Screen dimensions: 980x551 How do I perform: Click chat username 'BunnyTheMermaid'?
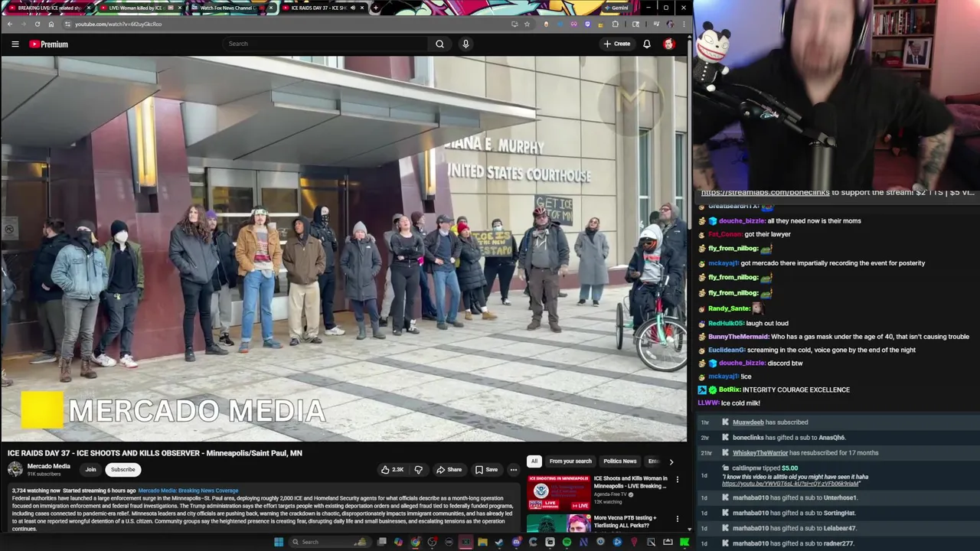click(x=737, y=337)
